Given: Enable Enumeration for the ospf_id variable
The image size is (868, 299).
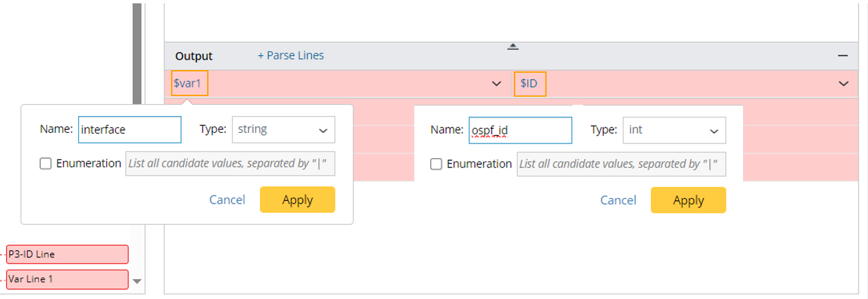Looking at the screenshot, I should click(436, 164).
